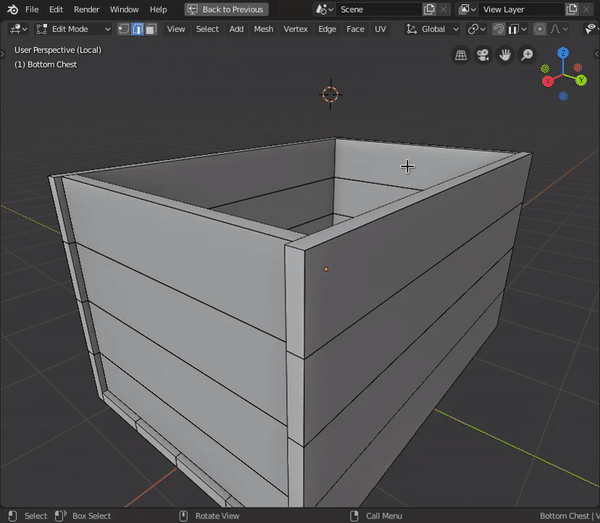The image size is (600, 523).
Task: Open the Edit Mode dropdown
Action: coord(73,29)
